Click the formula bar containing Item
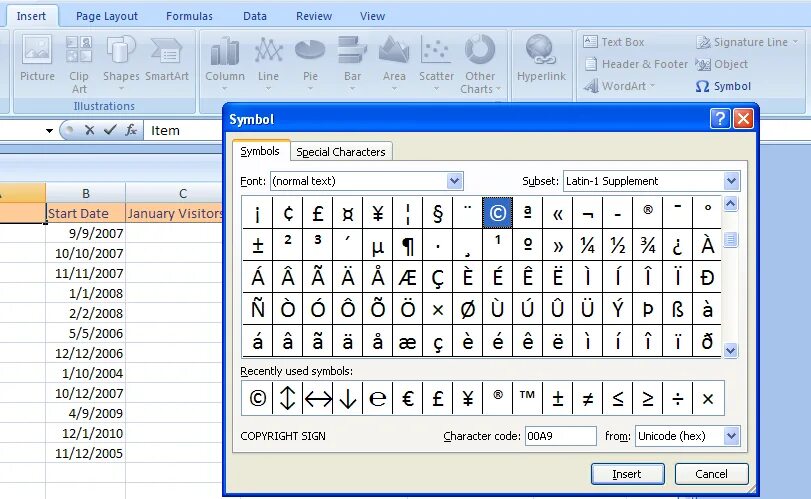 [184, 130]
